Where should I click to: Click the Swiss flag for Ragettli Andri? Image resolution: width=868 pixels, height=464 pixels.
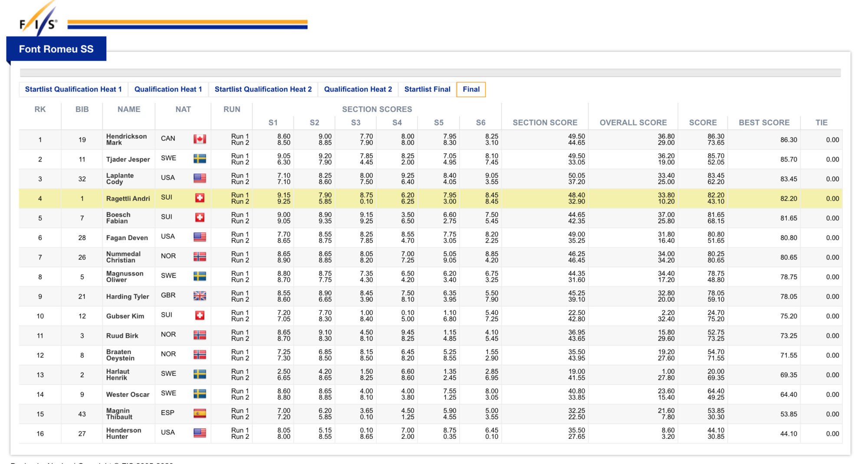[x=200, y=197]
